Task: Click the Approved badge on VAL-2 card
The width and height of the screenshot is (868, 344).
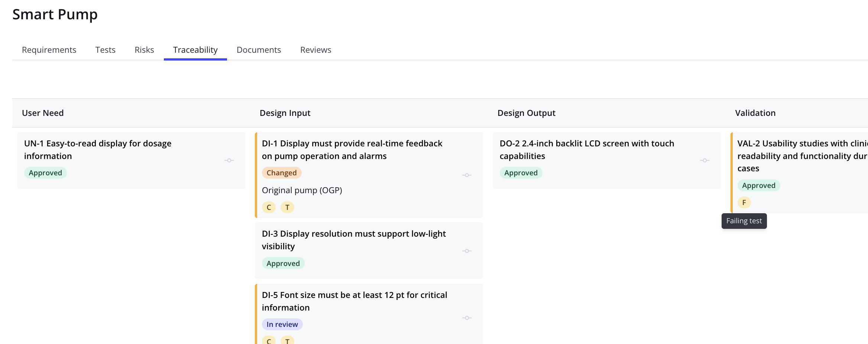Action: (758, 185)
